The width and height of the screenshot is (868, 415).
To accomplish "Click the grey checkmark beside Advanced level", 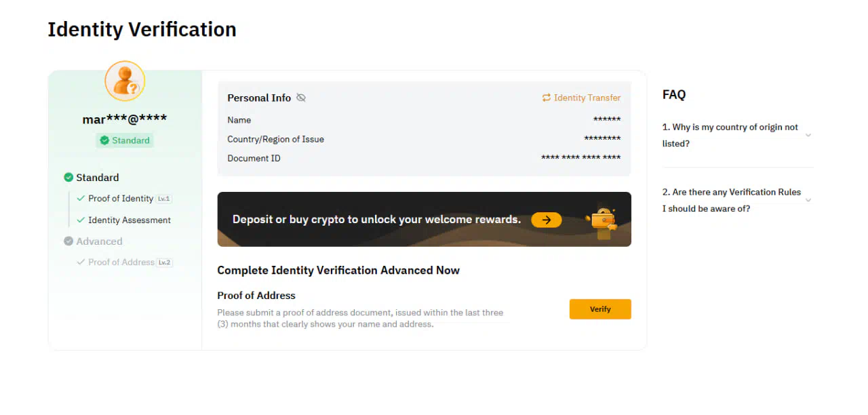I will click(x=68, y=241).
